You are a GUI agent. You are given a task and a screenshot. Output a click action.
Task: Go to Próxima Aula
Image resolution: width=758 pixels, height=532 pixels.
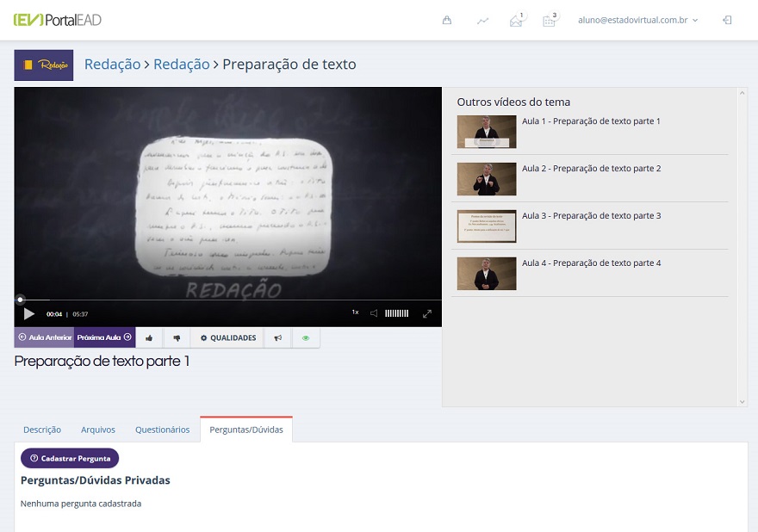tap(104, 338)
